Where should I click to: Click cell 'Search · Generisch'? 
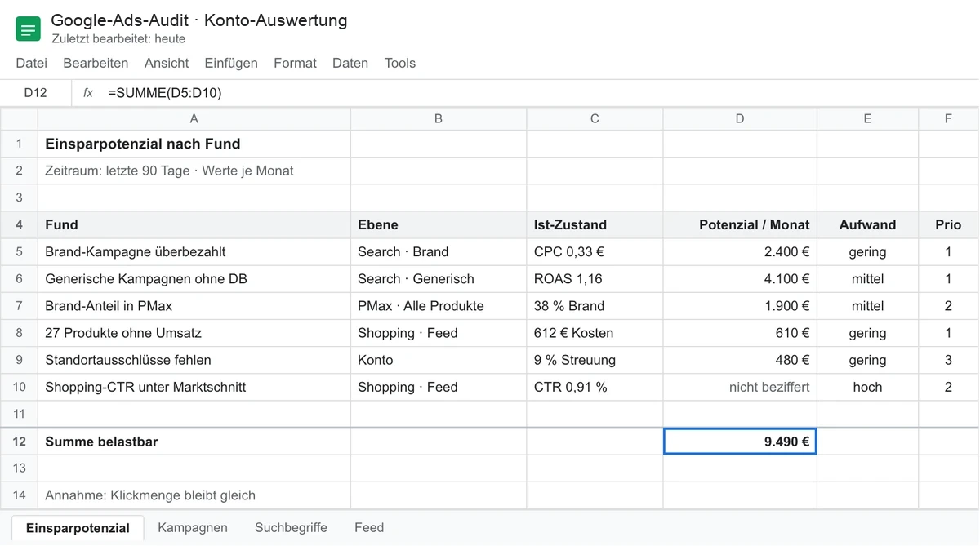tap(439, 279)
